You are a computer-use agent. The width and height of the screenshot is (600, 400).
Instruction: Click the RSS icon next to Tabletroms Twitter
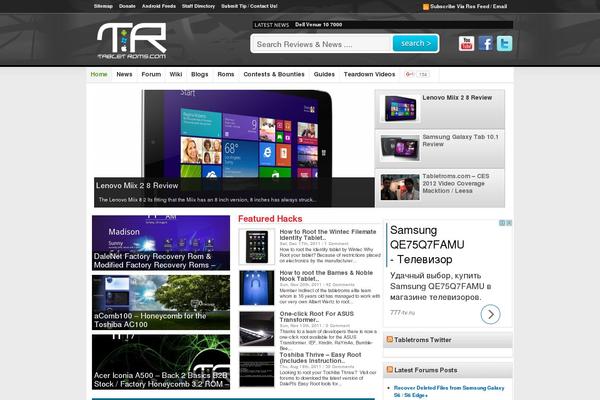[390, 340]
